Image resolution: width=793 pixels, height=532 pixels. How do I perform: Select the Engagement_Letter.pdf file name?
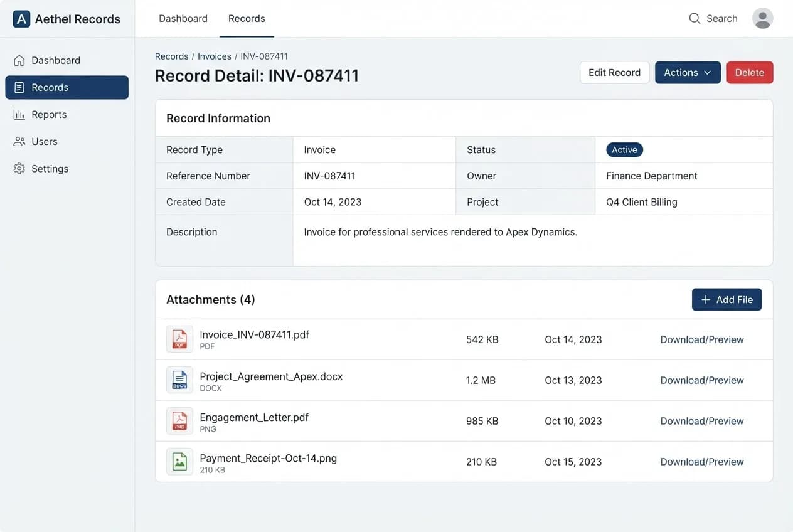(254, 418)
